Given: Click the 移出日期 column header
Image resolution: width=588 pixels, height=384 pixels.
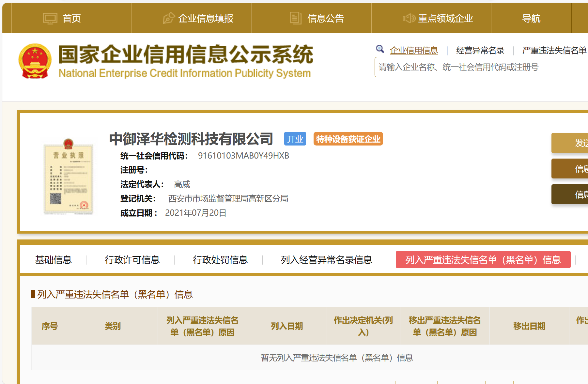Looking at the screenshot, I should tap(529, 326).
